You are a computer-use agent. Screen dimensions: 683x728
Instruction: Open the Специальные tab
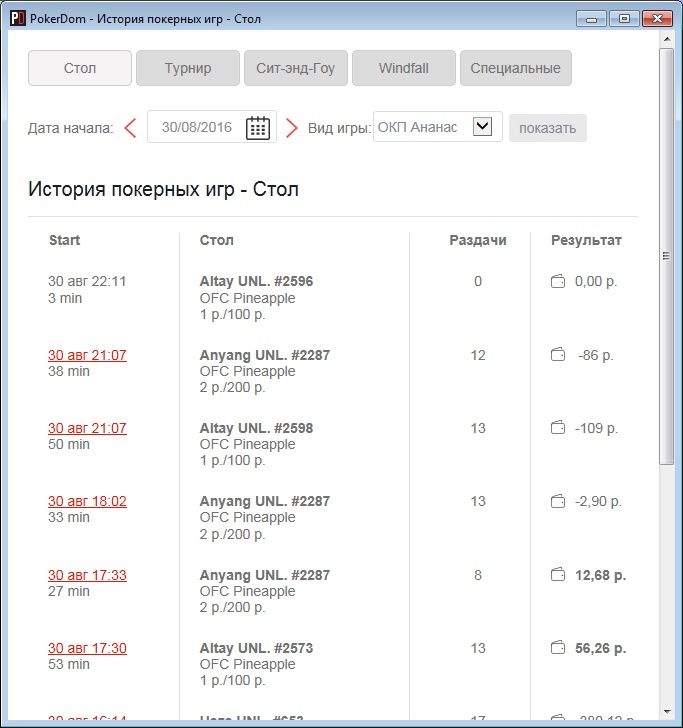(x=516, y=68)
